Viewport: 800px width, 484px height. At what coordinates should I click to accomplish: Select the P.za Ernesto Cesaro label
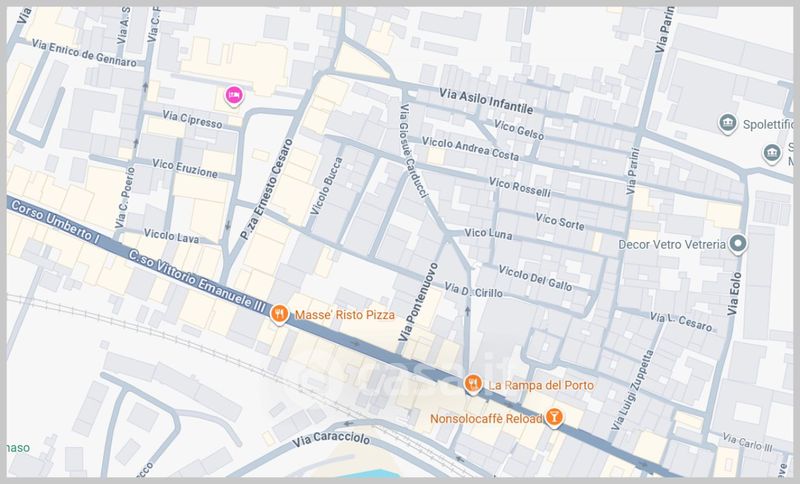[x=267, y=189]
